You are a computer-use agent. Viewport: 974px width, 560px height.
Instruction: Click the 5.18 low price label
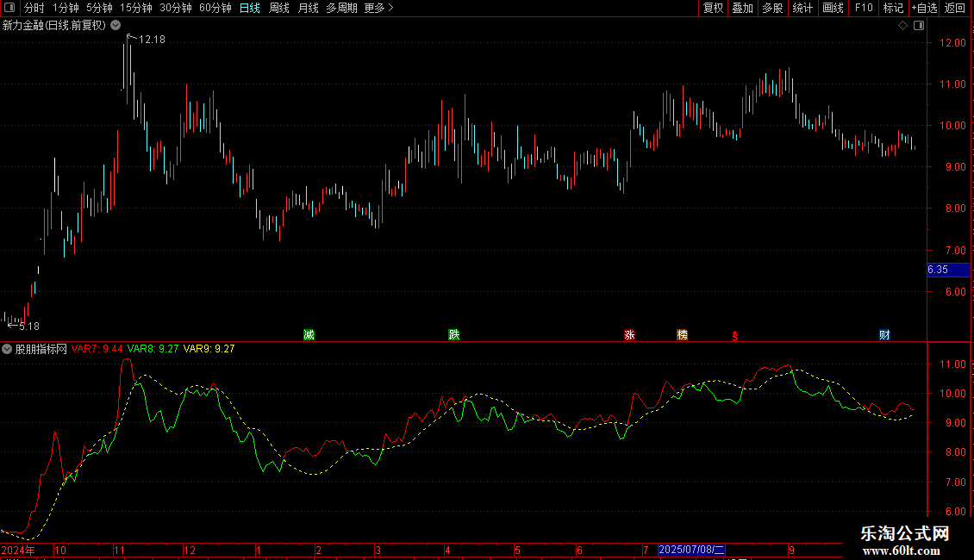pos(29,326)
